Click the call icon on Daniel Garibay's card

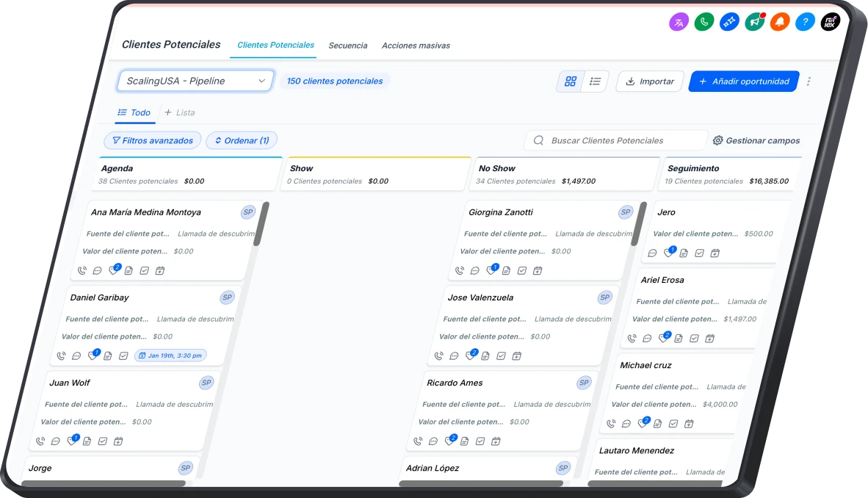[61, 355]
